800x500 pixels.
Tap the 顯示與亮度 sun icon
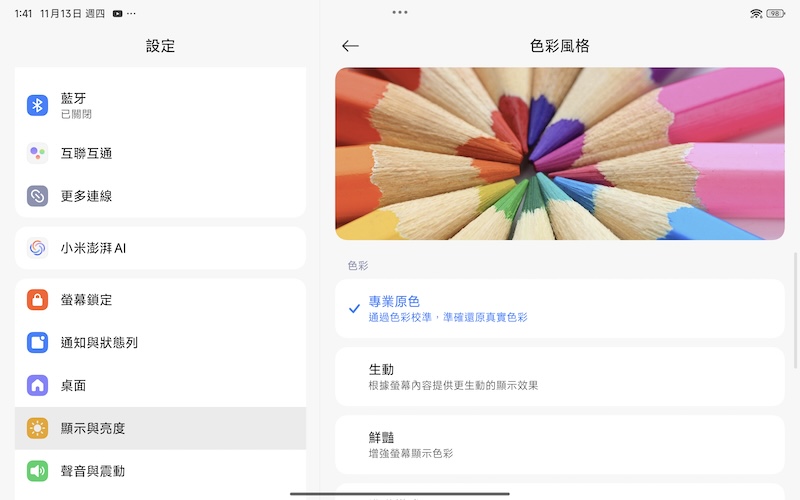pos(37,428)
